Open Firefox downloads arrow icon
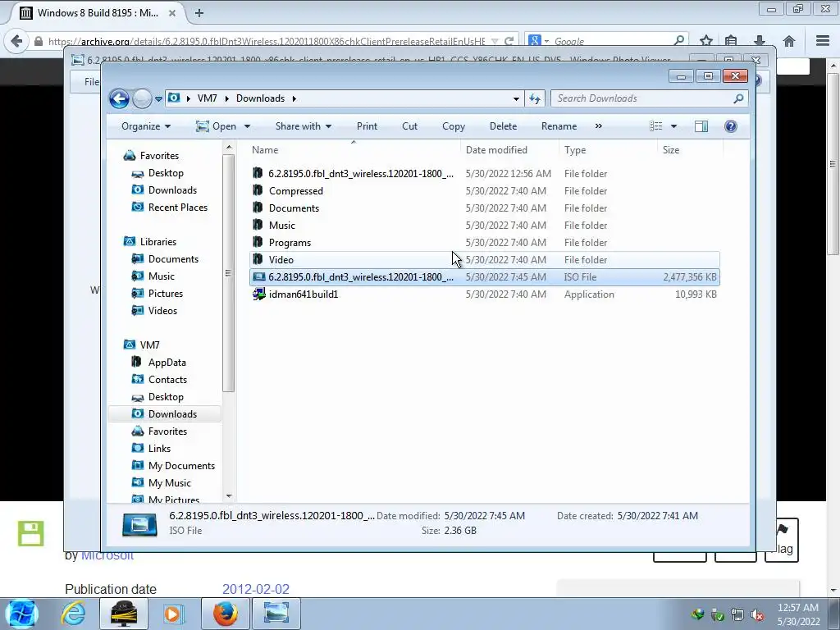Screen dimensions: 840x630 759,41
